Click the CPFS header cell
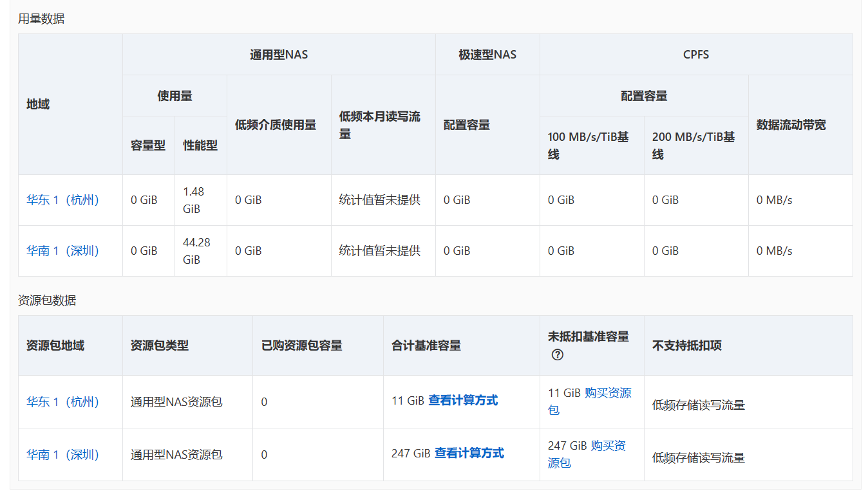 [696, 55]
